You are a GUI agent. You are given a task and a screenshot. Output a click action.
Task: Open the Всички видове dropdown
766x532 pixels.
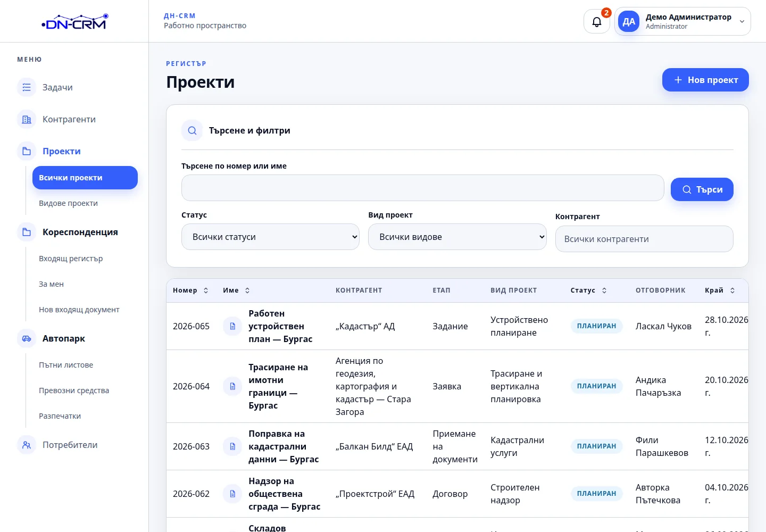pos(457,237)
